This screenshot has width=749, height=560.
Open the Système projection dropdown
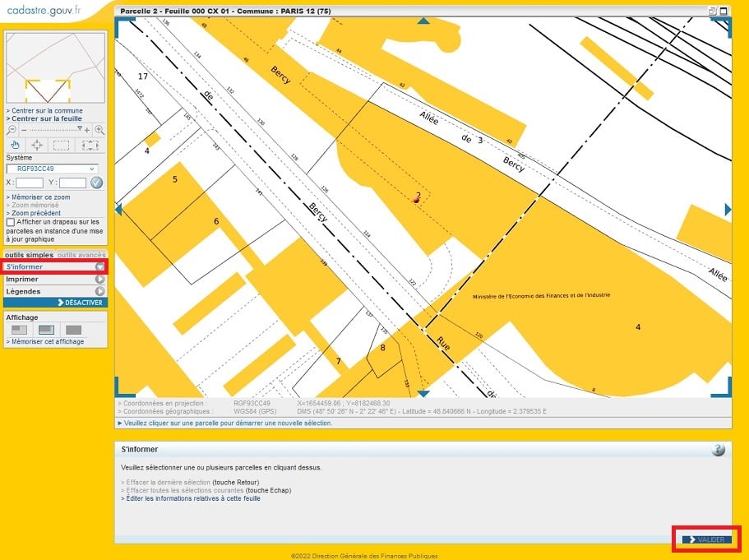coord(52,169)
